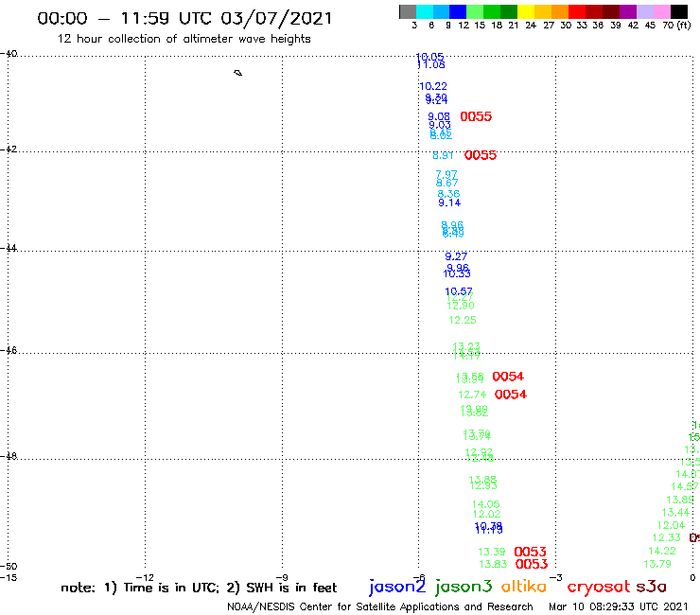Pick the purple swatch in the color scale

coord(628,11)
